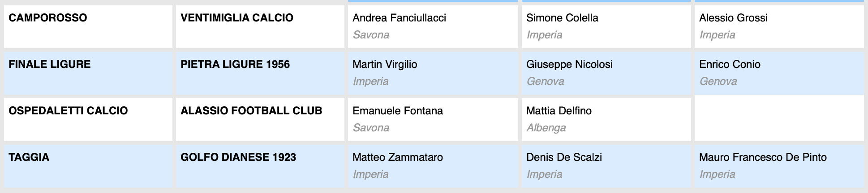
Task: Select OSPEDALETTI CALCIO team cell
Action: (88, 120)
